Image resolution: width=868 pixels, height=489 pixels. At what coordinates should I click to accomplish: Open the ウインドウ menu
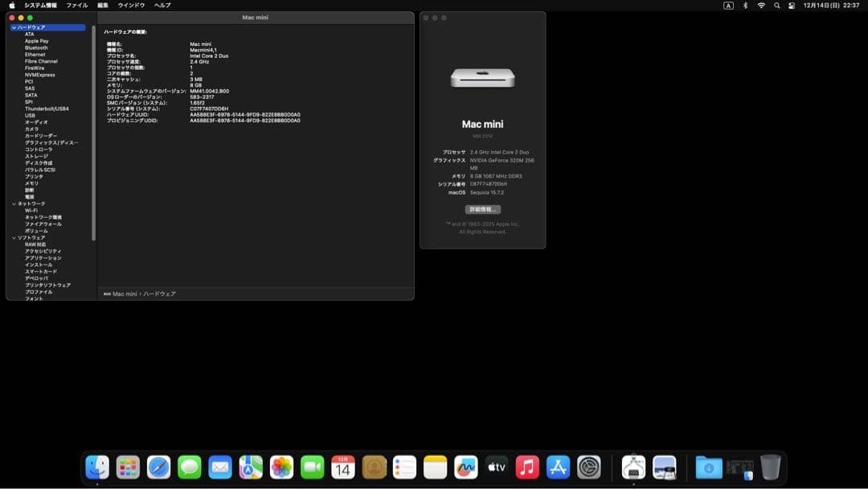pos(130,5)
